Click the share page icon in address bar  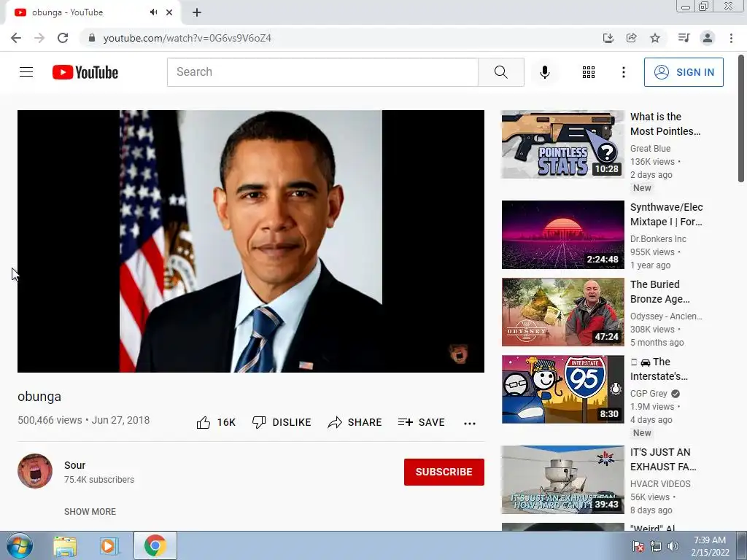(x=631, y=38)
